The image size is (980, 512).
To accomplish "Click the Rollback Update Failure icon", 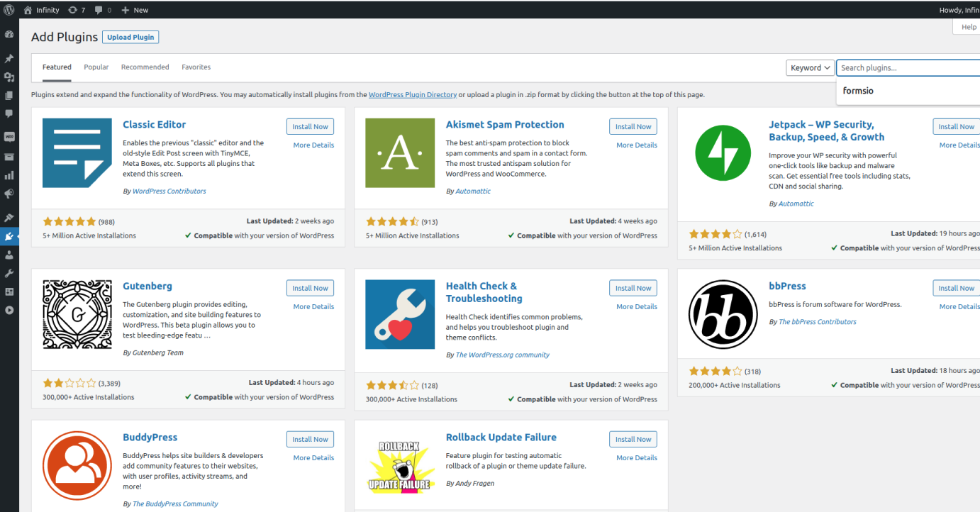I will pos(400,466).
